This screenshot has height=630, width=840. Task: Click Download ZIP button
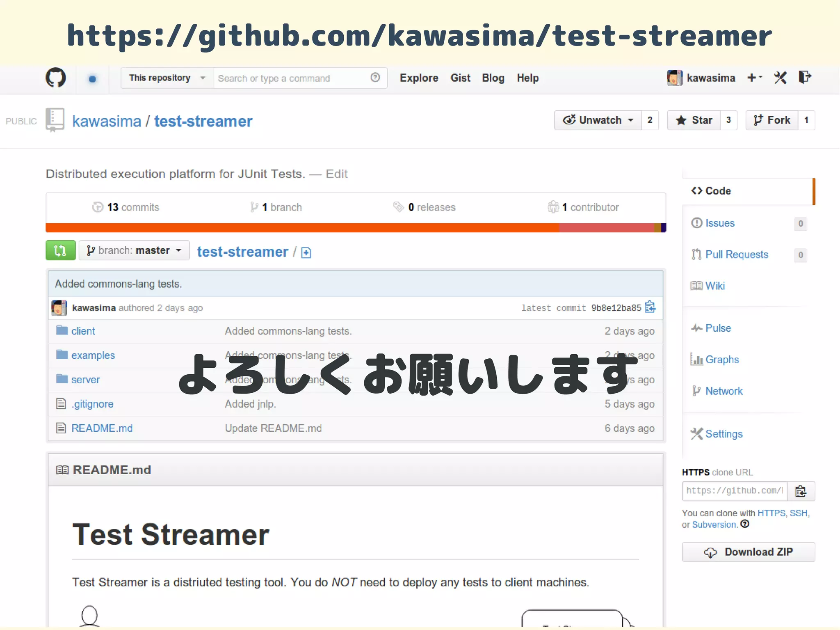(748, 552)
